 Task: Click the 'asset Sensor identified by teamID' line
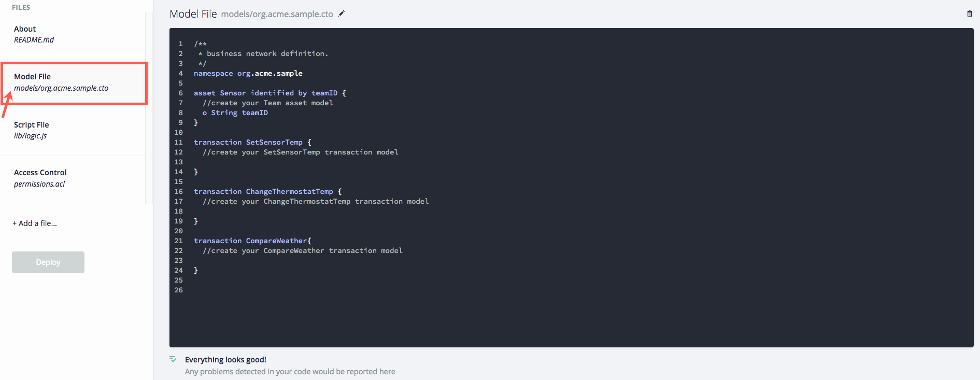coord(270,93)
